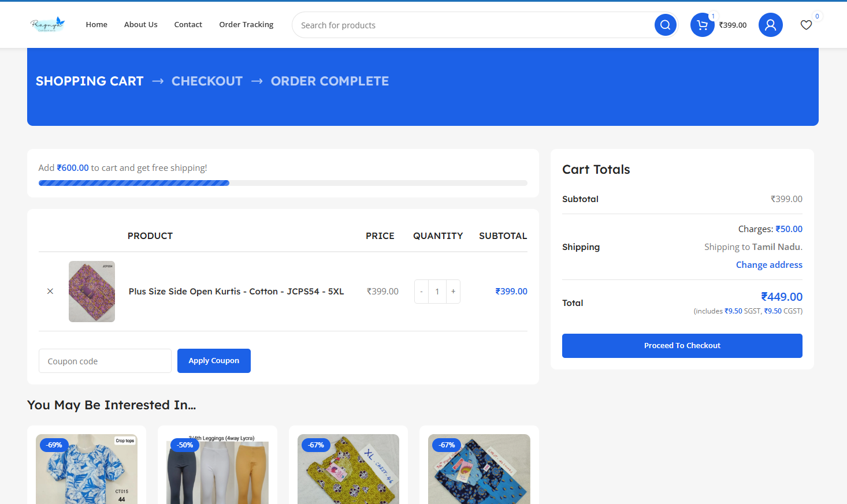
Task: Open Order Tracking in the navigation
Action: [246, 24]
